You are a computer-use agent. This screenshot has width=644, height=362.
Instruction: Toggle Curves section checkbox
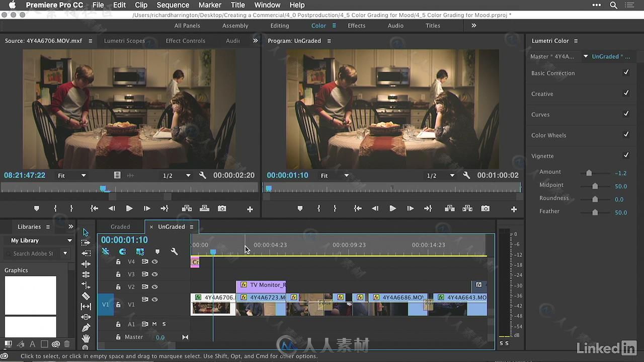coord(626,114)
